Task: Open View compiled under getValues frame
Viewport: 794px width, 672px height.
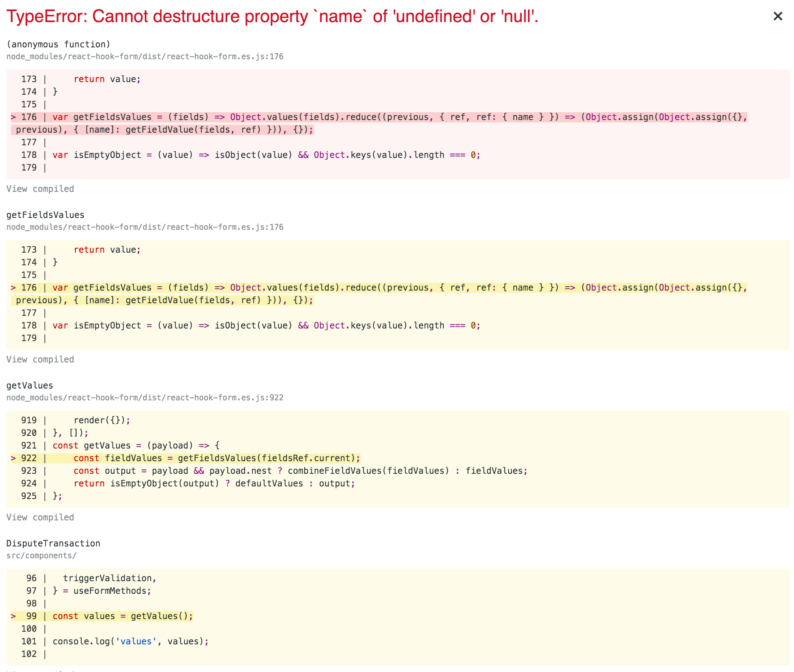Action: pyautogui.click(x=40, y=517)
